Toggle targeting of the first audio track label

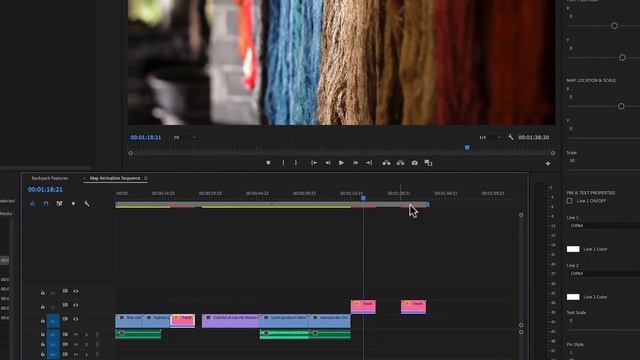53,335
